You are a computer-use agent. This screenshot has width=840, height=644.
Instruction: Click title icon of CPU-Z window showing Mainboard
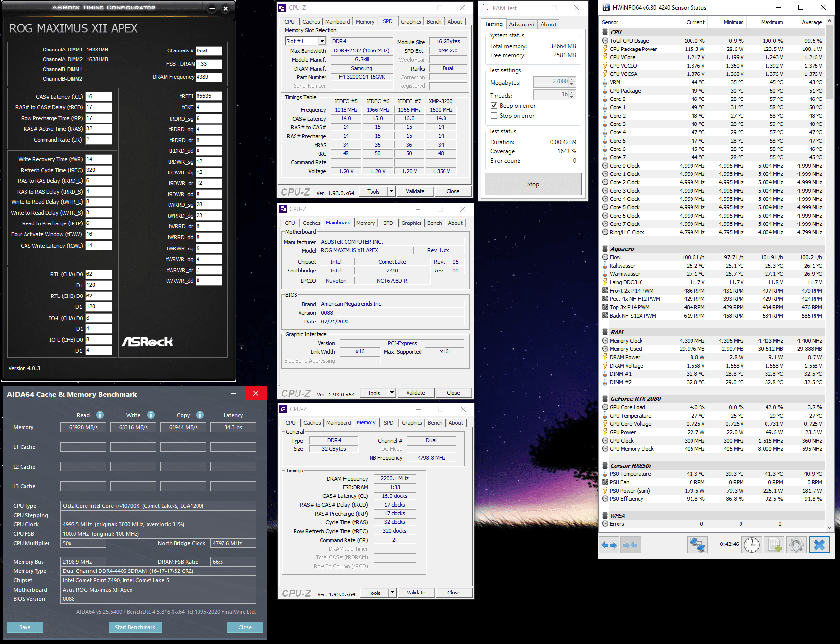coord(283,209)
